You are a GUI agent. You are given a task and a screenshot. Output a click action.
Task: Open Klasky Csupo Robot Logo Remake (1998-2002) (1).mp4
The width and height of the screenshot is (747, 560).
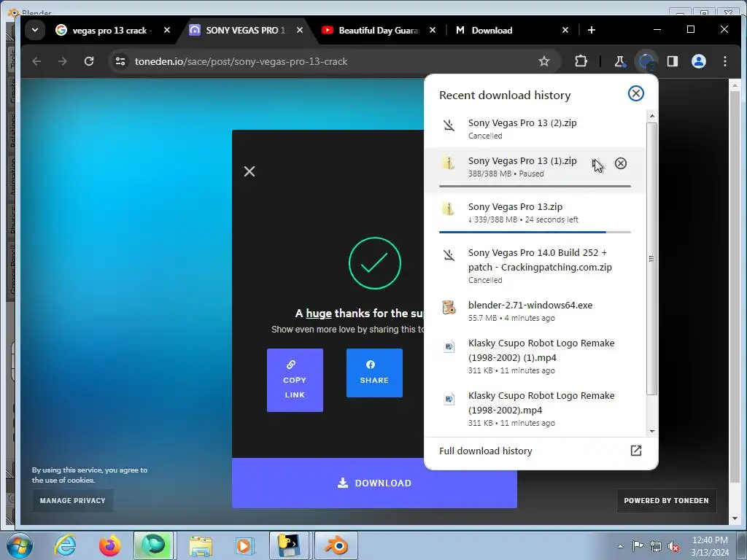pyautogui.click(x=535, y=356)
